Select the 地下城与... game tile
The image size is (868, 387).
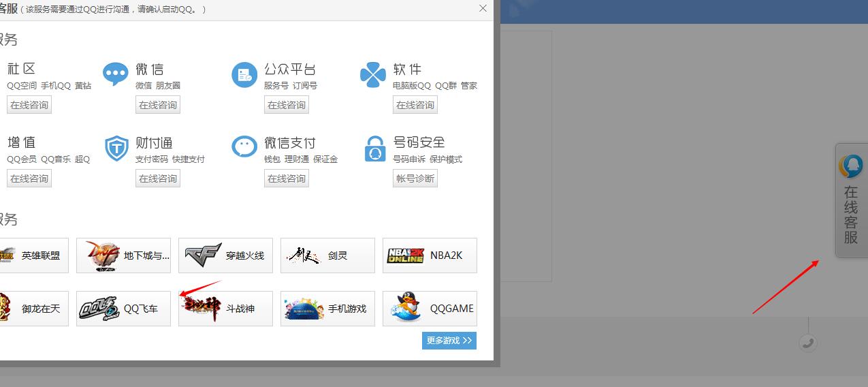click(123, 256)
